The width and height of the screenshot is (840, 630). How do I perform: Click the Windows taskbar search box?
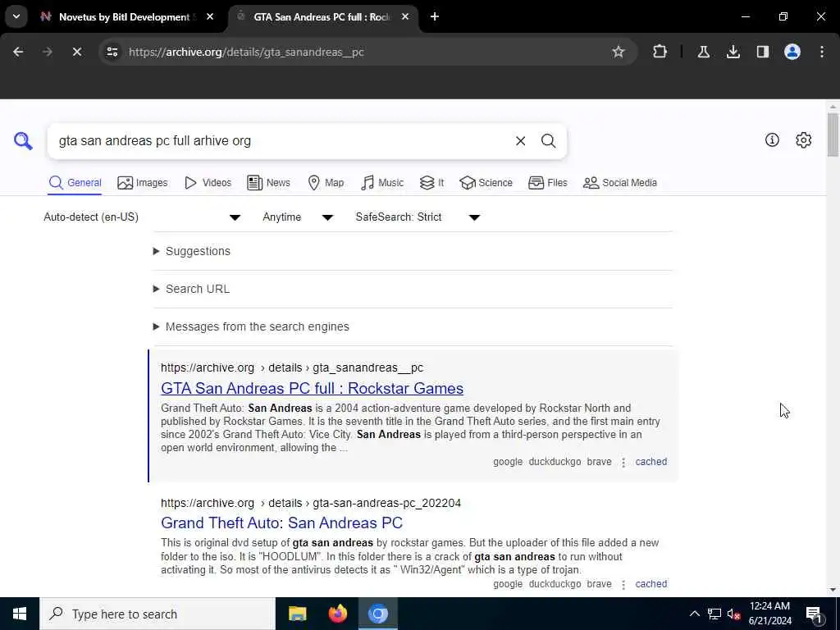[x=157, y=614]
